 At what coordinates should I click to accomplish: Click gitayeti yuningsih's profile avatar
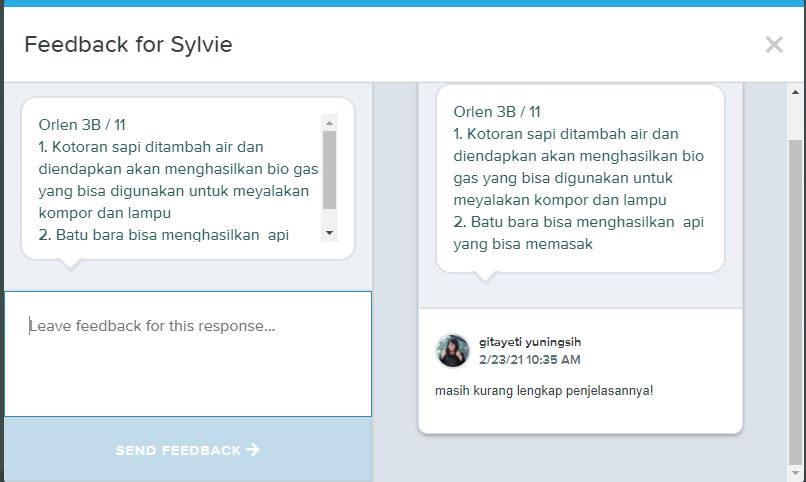coord(452,351)
